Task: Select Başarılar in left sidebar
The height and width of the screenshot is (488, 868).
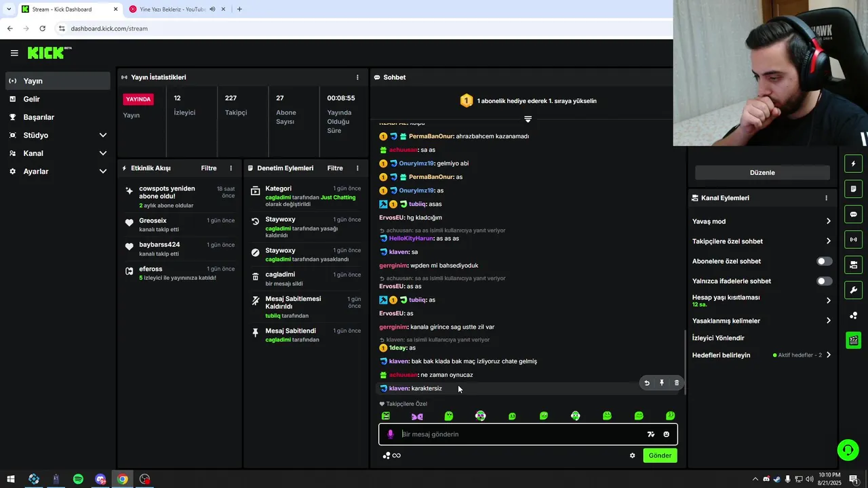Action: 58,117
